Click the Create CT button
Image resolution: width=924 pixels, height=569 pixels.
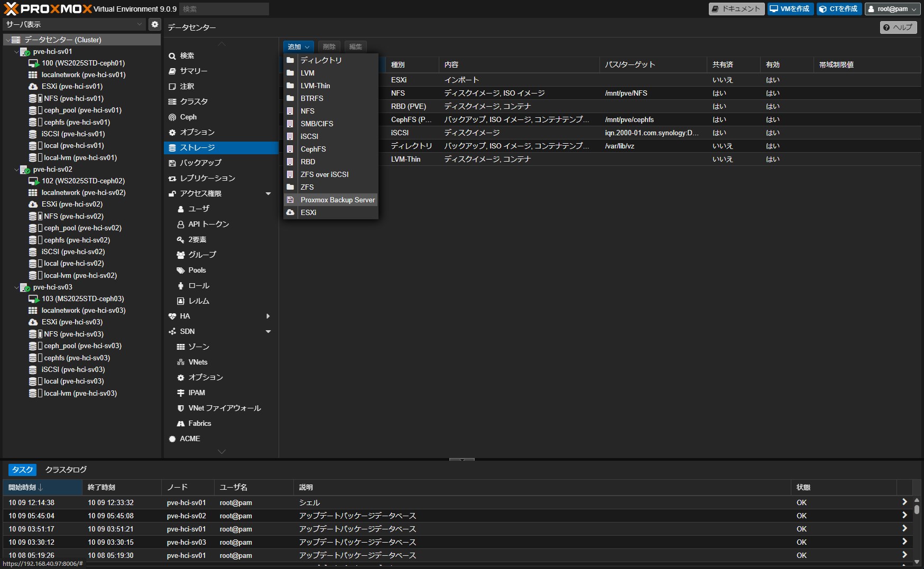coord(839,9)
